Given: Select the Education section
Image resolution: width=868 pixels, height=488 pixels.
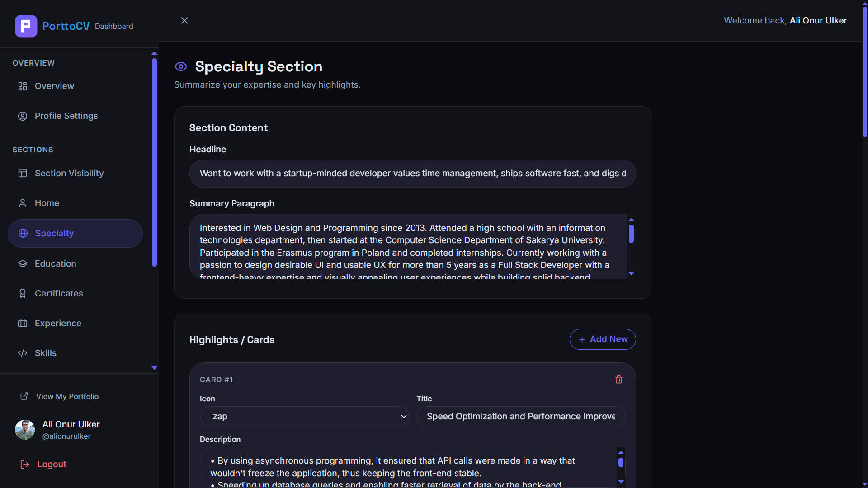Looking at the screenshot, I should 75,263.
